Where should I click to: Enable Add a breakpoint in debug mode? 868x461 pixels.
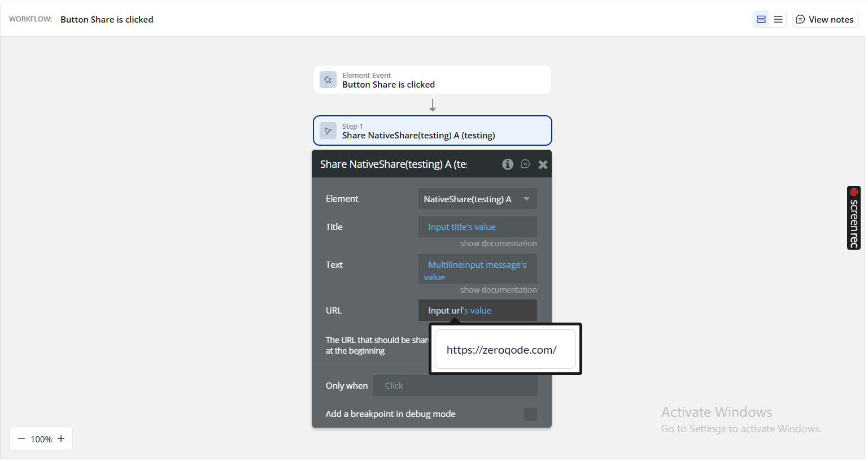click(530, 414)
